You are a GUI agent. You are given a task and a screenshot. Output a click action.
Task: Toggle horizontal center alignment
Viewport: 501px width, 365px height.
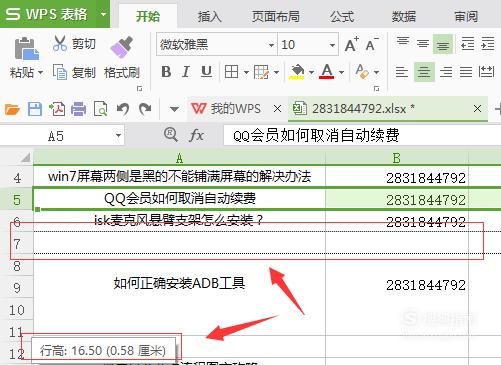click(x=424, y=72)
